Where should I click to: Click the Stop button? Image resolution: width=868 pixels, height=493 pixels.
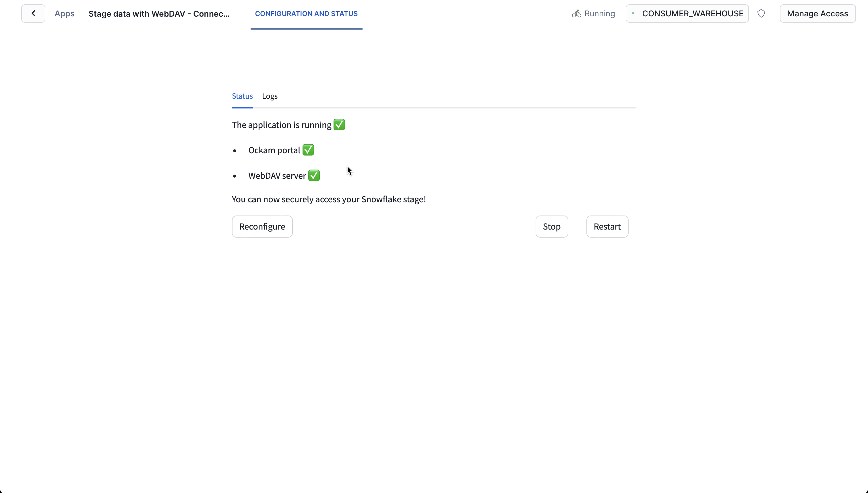click(551, 226)
